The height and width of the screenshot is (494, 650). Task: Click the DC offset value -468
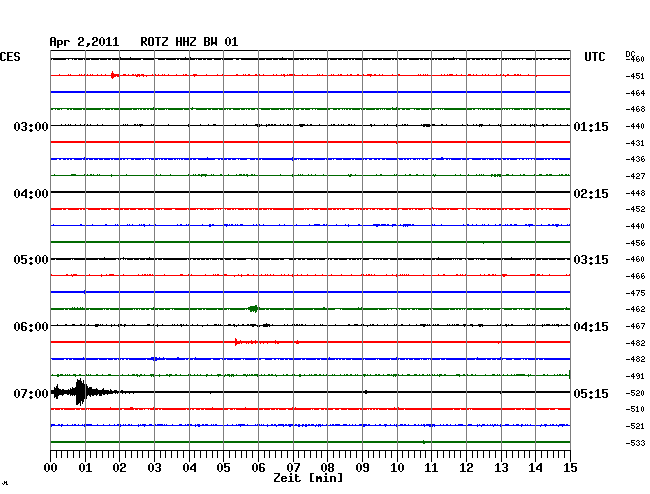tap(635, 109)
